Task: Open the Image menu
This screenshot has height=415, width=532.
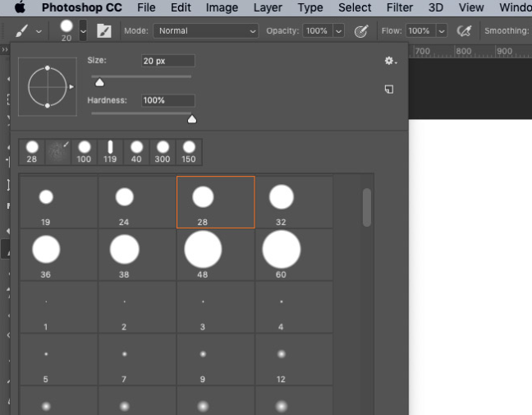Action: click(222, 7)
